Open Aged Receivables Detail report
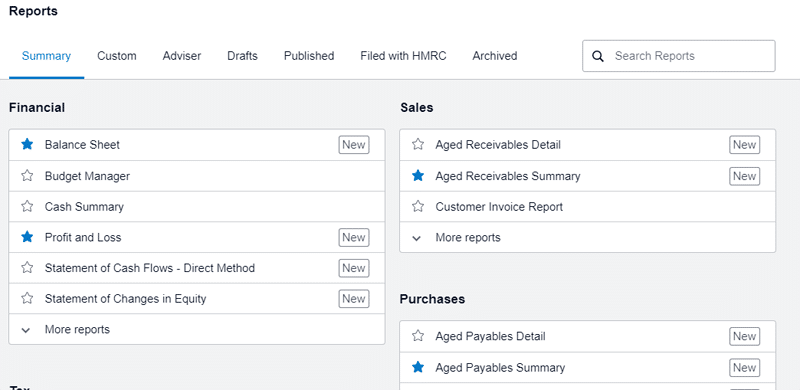The image size is (800, 390). [x=498, y=144]
